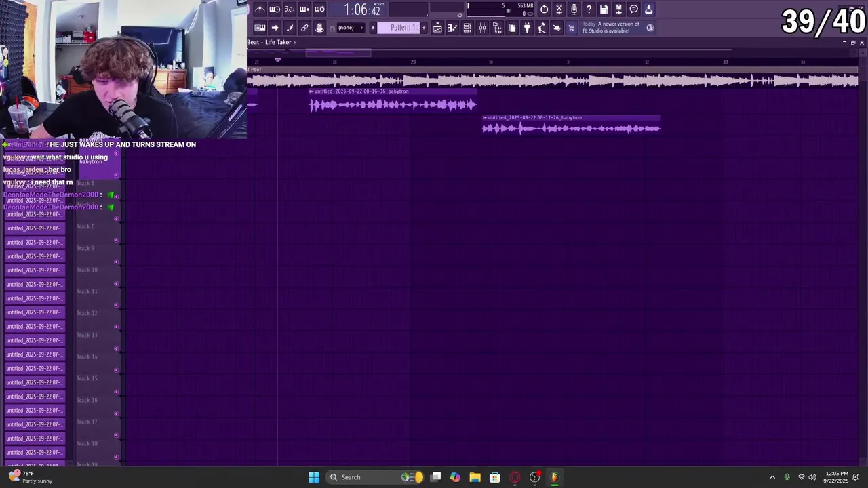Image resolution: width=868 pixels, height=488 pixels.
Task: Select the Pattern 1 name field
Action: pyautogui.click(x=399, y=28)
